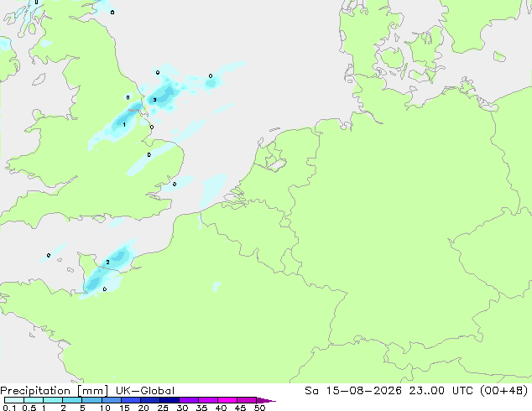
Task: Click the 25–30 mm navy legend swatch
Action: pyautogui.click(x=170, y=400)
